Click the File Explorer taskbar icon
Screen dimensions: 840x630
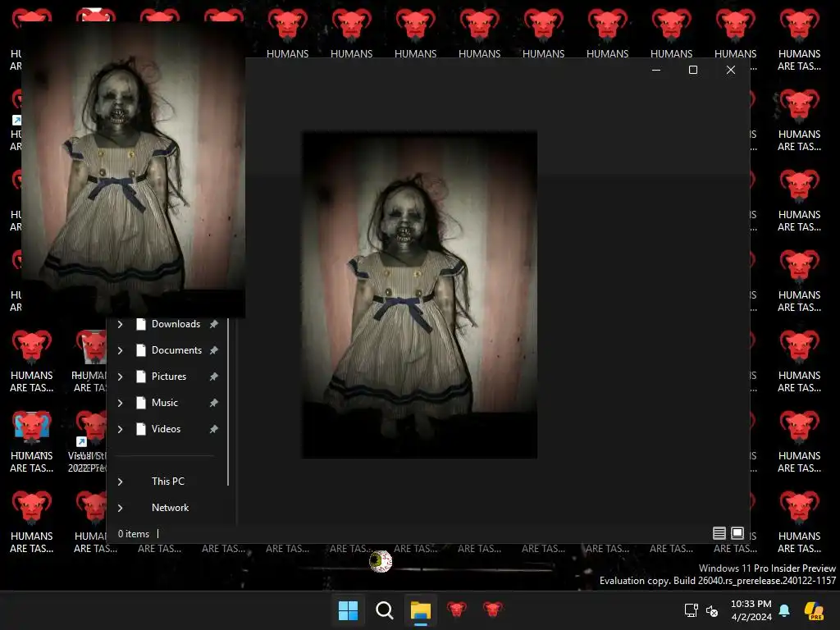pos(421,610)
